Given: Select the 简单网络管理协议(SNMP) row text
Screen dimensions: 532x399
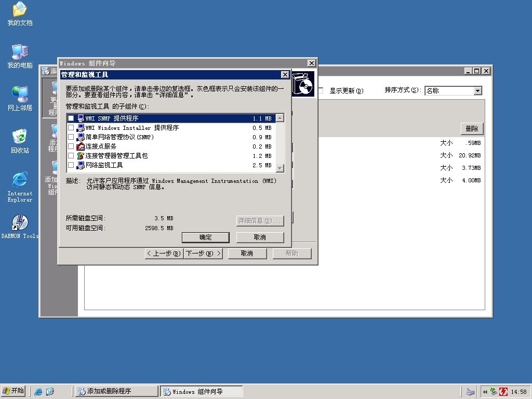Looking at the screenshot, I should [x=119, y=137].
